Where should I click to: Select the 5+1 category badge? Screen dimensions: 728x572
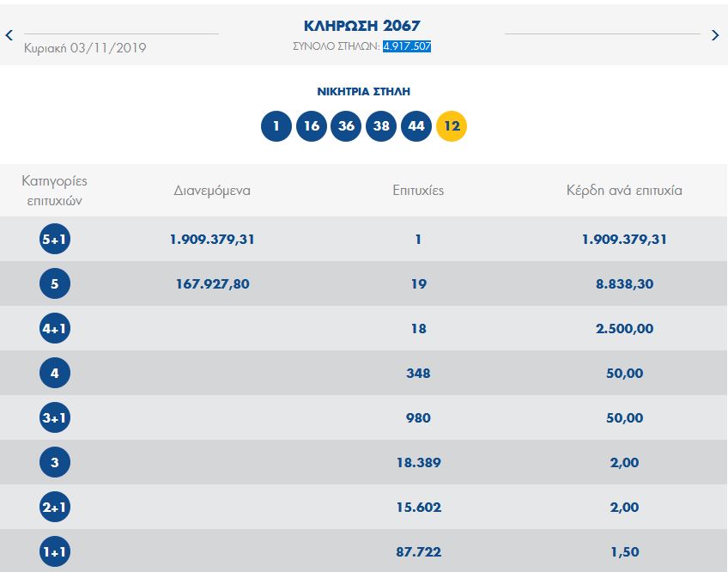(55, 239)
